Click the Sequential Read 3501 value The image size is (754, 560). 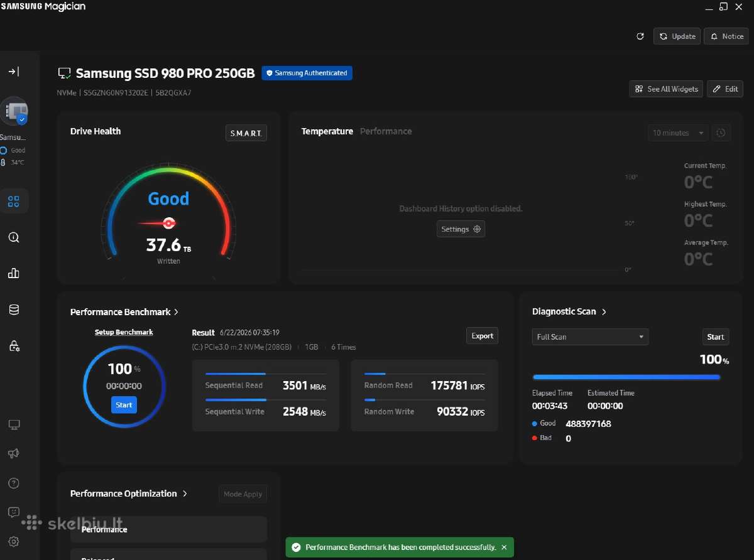305,385
